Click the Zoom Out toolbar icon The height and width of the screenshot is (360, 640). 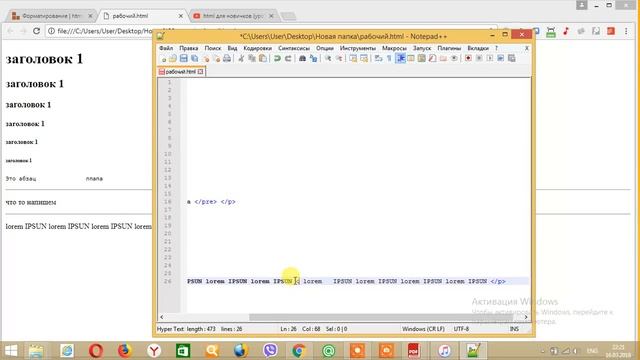tap(339, 58)
